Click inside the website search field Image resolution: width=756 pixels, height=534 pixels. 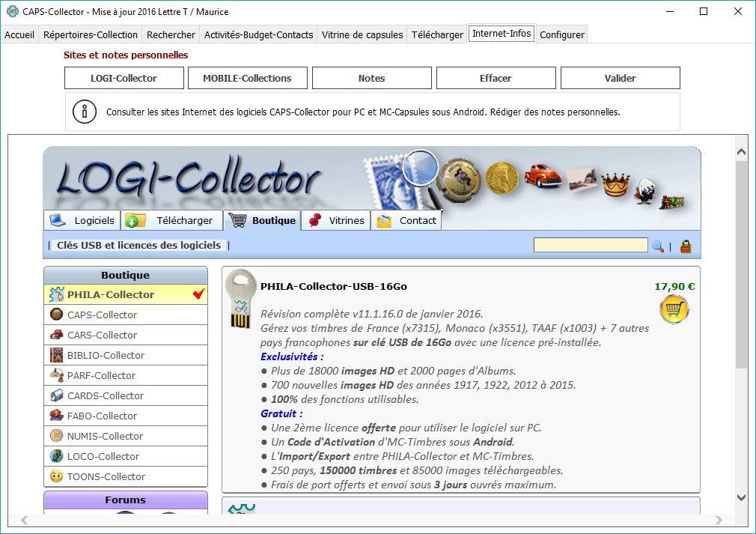coord(591,245)
